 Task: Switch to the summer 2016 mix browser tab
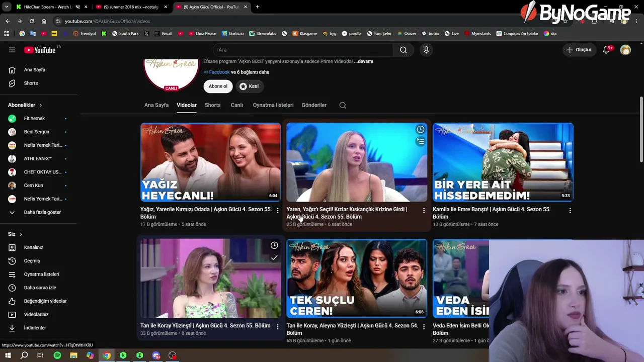coord(131,7)
